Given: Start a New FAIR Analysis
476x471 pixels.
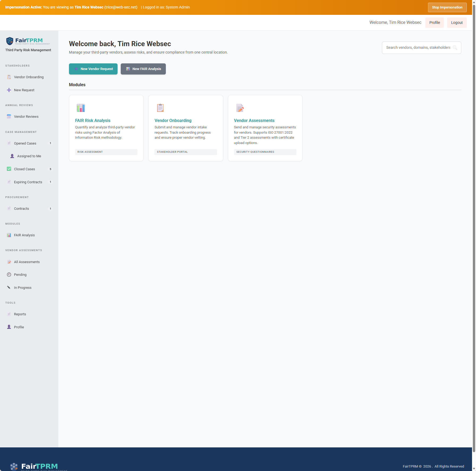Looking at the screenshot, I should pyautogui.click(x=143, y=69).
